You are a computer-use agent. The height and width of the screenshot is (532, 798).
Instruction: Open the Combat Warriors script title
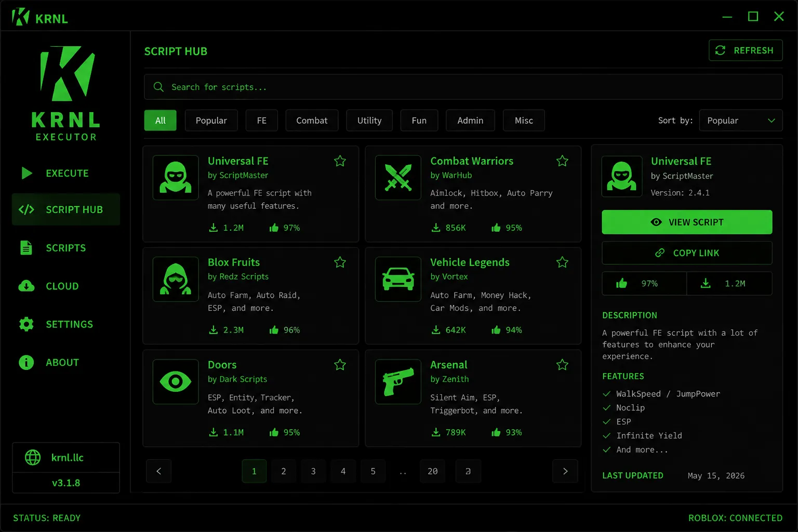pyautogui.click(x=472, y=161)
